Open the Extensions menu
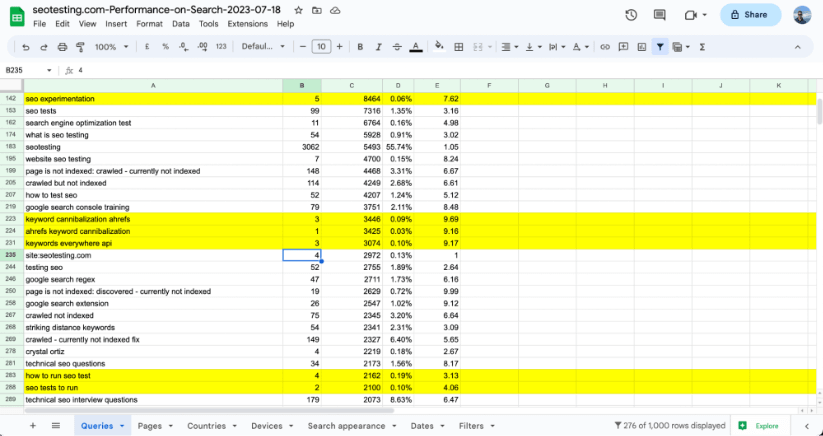 click(248, 24)
